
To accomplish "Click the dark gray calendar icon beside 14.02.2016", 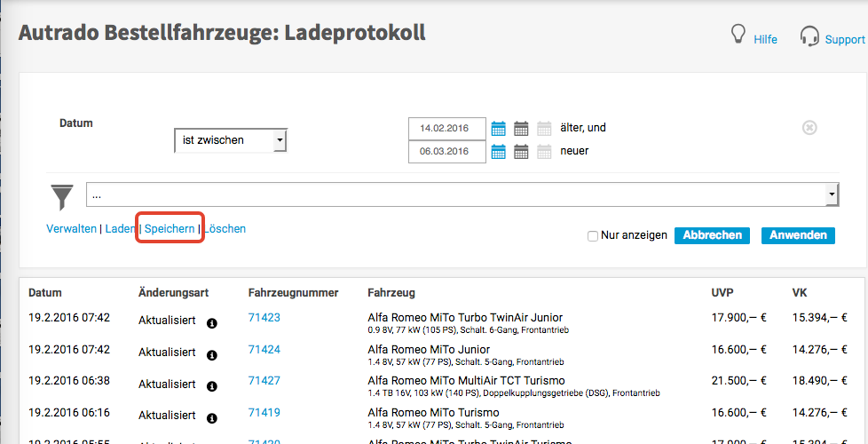I will pos(522,129).
